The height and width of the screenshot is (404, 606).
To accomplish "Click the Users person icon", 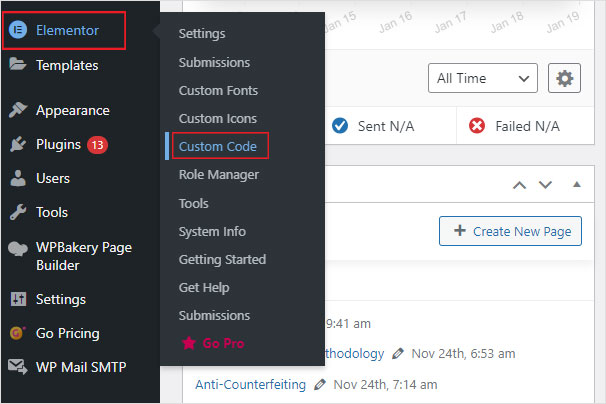I will 18,178.
